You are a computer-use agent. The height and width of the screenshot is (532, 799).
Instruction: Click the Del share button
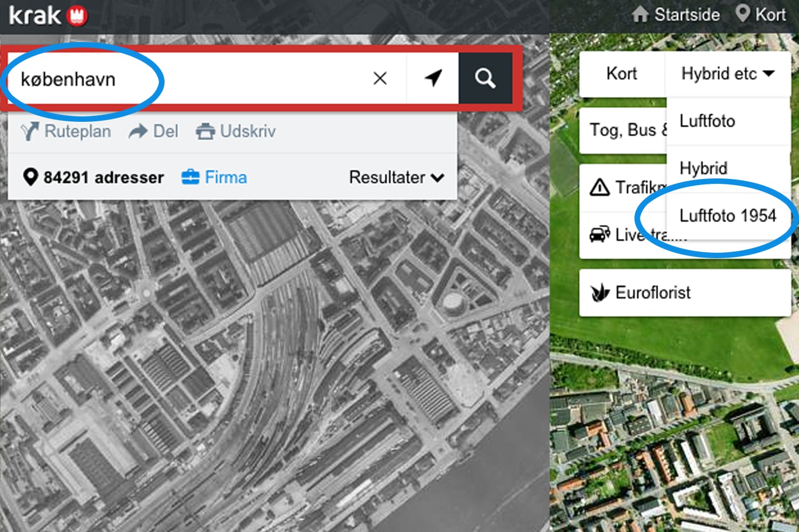pos(153,131)
